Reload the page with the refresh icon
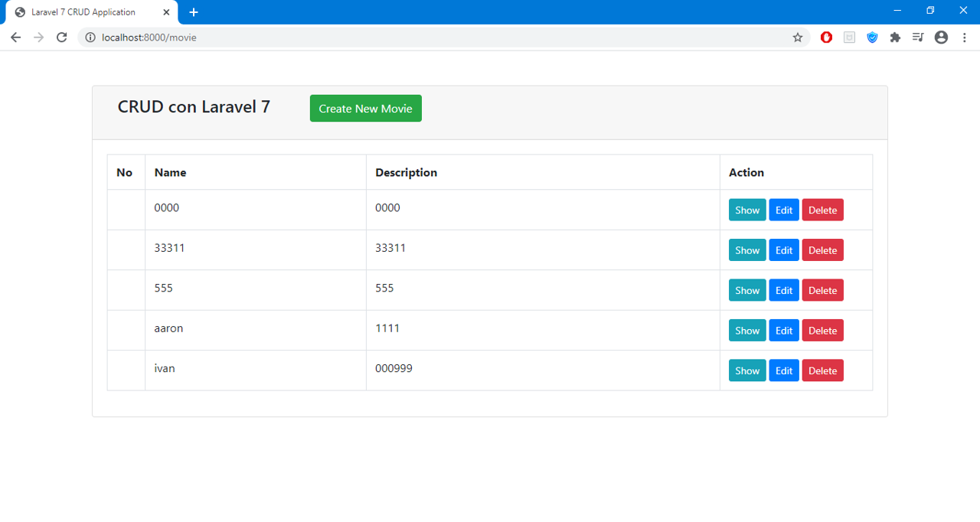The width and height of the screenshot is (980, 522). click(62, 38)
